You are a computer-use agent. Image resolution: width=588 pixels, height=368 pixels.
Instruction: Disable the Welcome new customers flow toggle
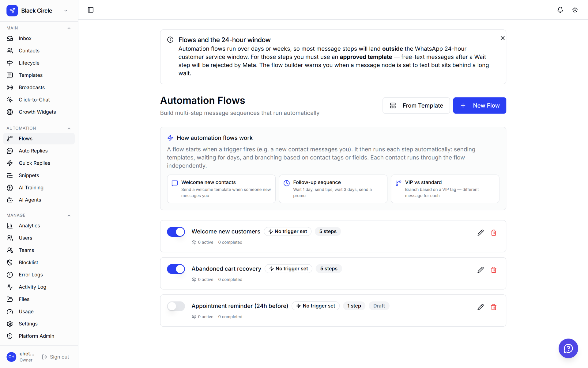176,232
